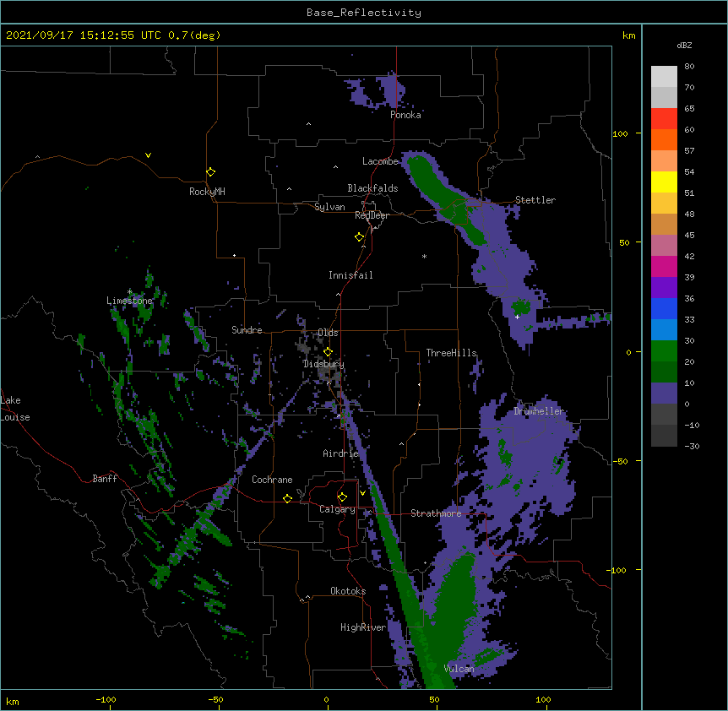This screenshot has width=728, height=711.
Task: Select the Lacombe city label
Action: [x=380, y=161]
